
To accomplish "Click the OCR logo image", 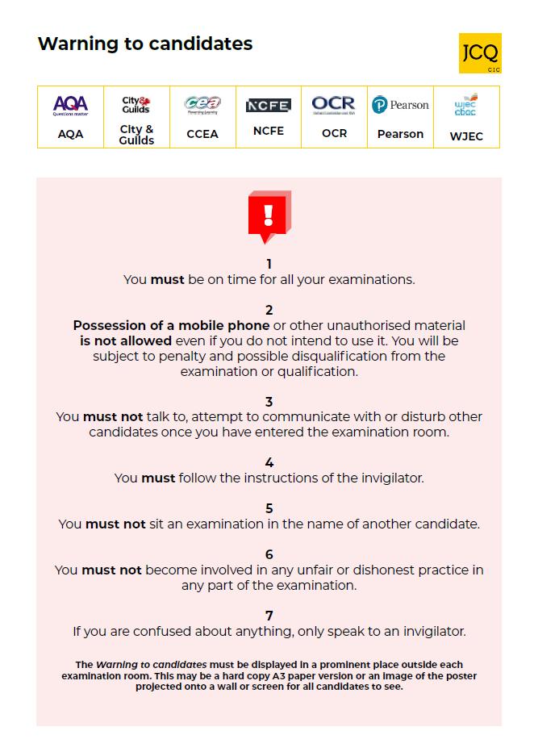I will point(334,105).
